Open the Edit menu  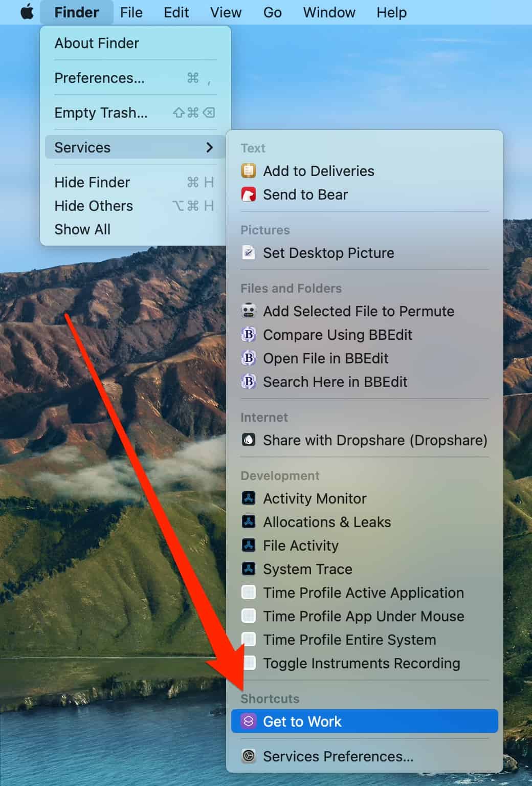(x=176, y=12)
